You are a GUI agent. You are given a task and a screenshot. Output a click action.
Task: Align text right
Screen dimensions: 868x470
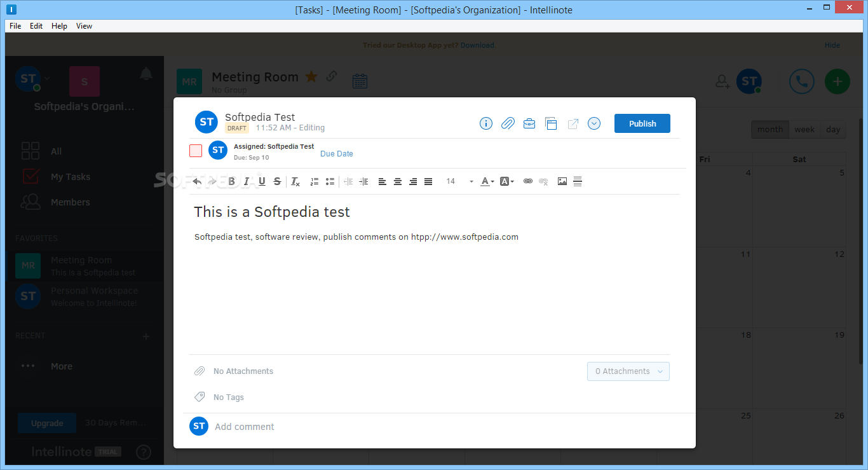pos(413,181)
